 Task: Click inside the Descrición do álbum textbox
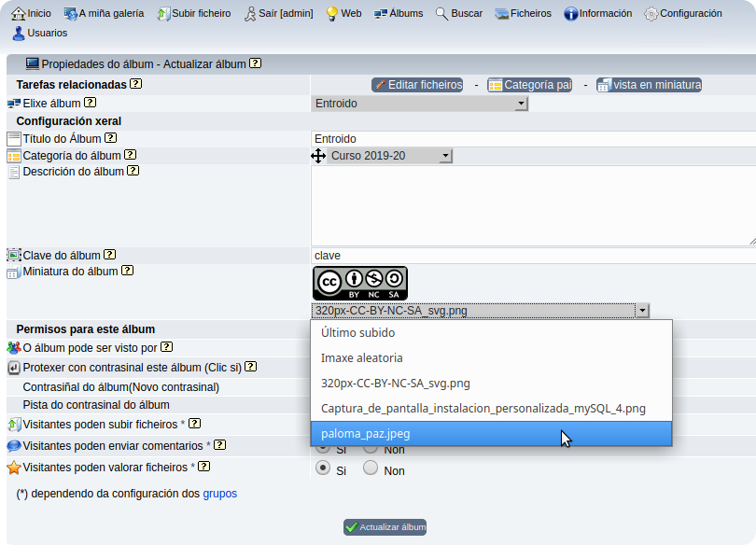532,205
